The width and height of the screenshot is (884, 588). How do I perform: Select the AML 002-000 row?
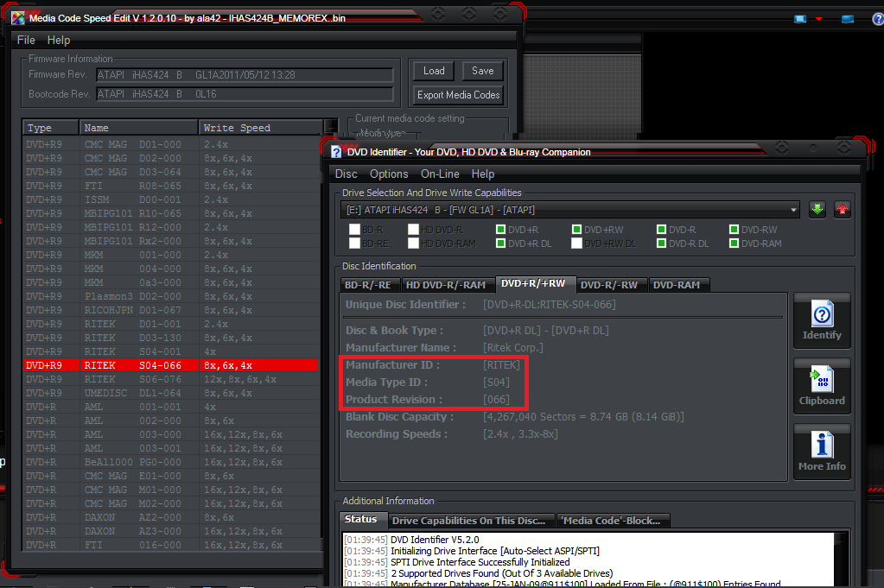[171, 420]
